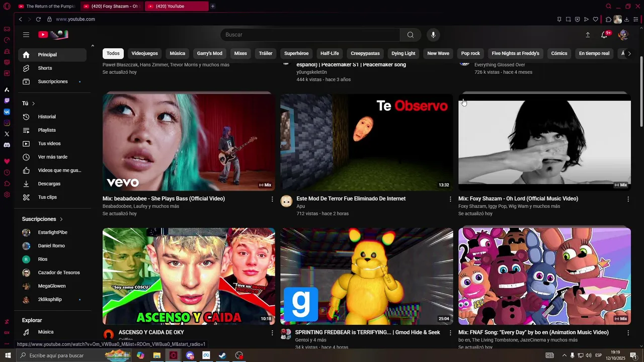Switch to Foxy Shazam browser tab

pyautogui.click(x=113, y=6)
